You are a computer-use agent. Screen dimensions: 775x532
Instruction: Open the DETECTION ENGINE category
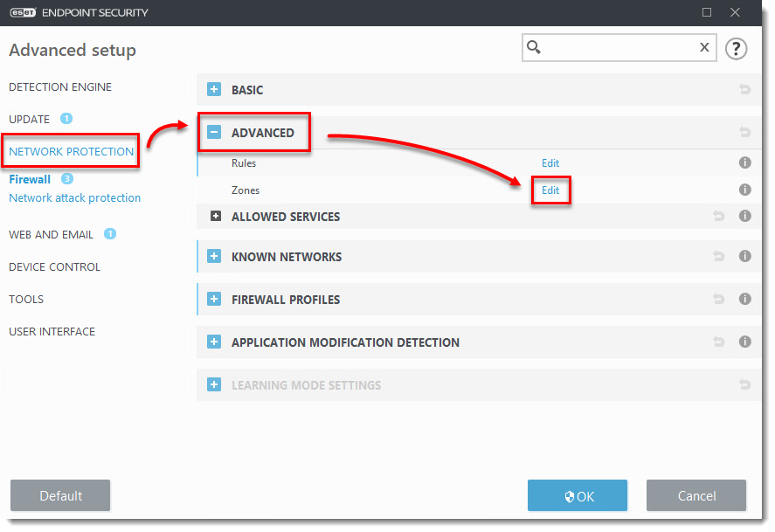click(x=60, y=87)
